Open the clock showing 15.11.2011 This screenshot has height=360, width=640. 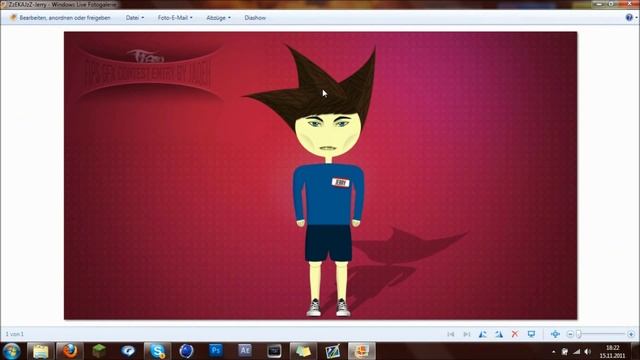click(x=612, y=351)
